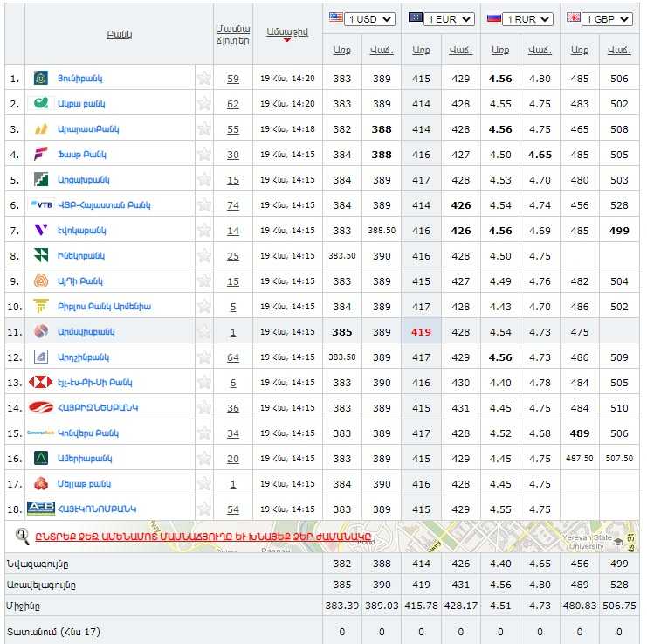Viewport: 647px width, 644px height.
Task: Click the AEB Armeconombank logo
Action: click(x=40, y=509)
